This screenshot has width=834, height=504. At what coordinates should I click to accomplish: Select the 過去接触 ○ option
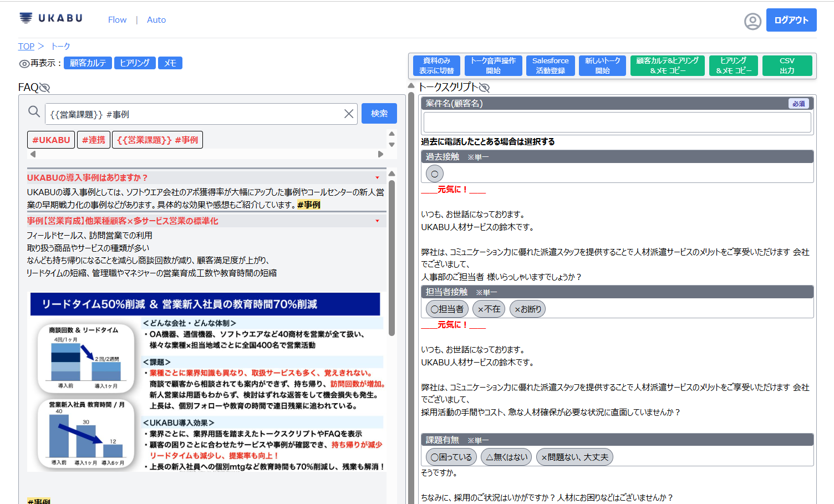coord(435,174)
